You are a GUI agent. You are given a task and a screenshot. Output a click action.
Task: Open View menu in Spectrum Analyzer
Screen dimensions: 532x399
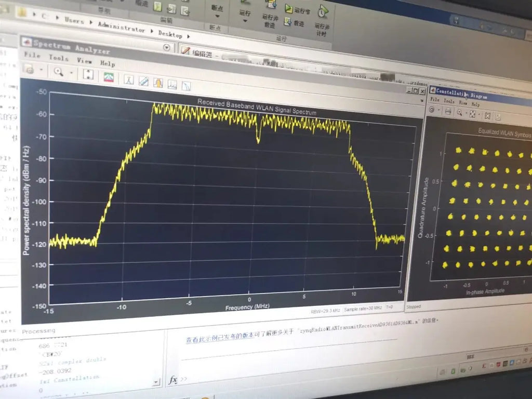coord(84,61)
